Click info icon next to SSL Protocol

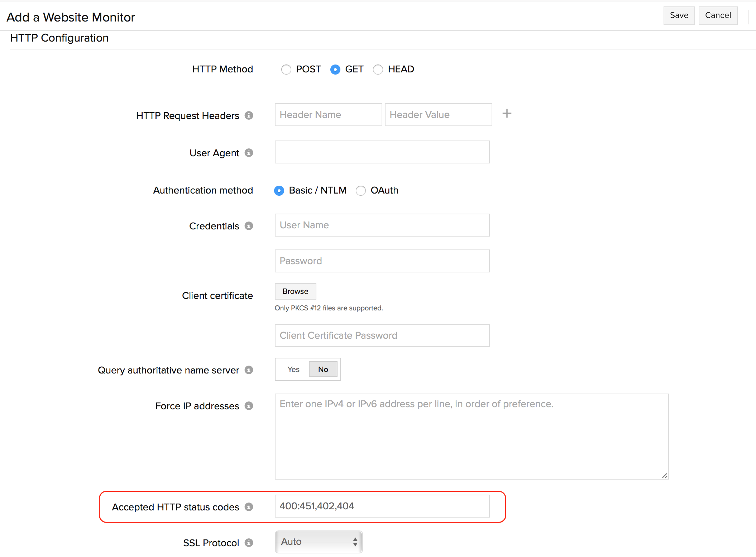249,543
